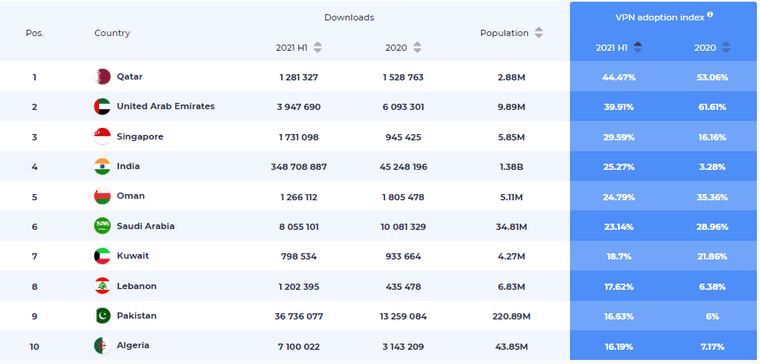
Task: Sort VPN adoption index 2021 H1 arrows
Action: (638, 47)
